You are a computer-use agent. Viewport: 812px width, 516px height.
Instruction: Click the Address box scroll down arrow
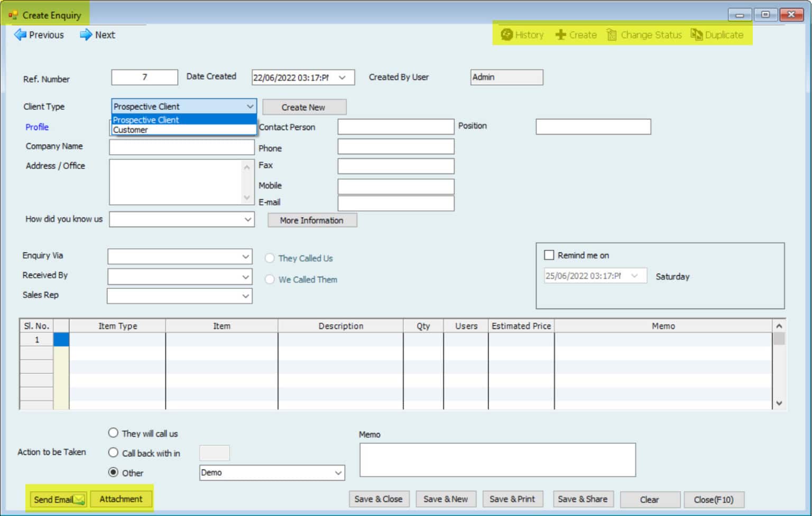pyautogui.click(x=247, y=198)
